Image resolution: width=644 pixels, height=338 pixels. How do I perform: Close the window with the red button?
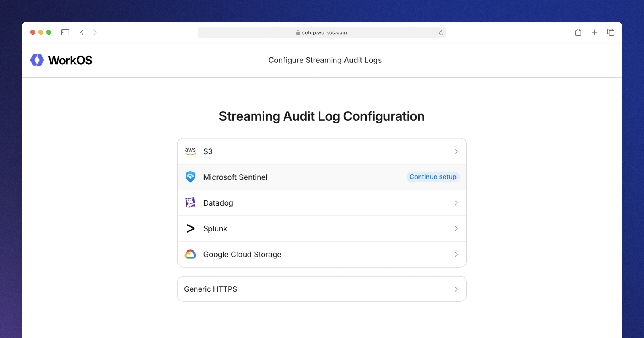click(33, 32)
